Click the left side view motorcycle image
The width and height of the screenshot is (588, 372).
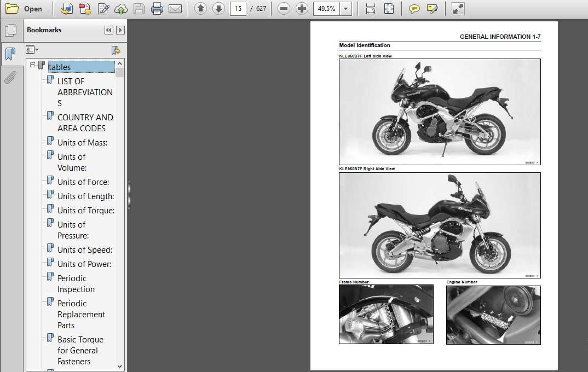pyautogui.click(x=440, y=112)
